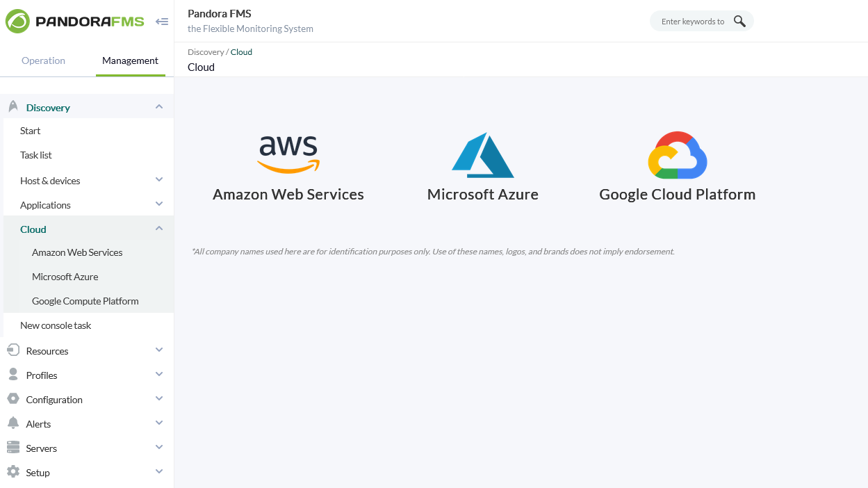Click the Setup gear icon
Image resolution: width=868 pixels, height=488 pixels.
[13, 471]
